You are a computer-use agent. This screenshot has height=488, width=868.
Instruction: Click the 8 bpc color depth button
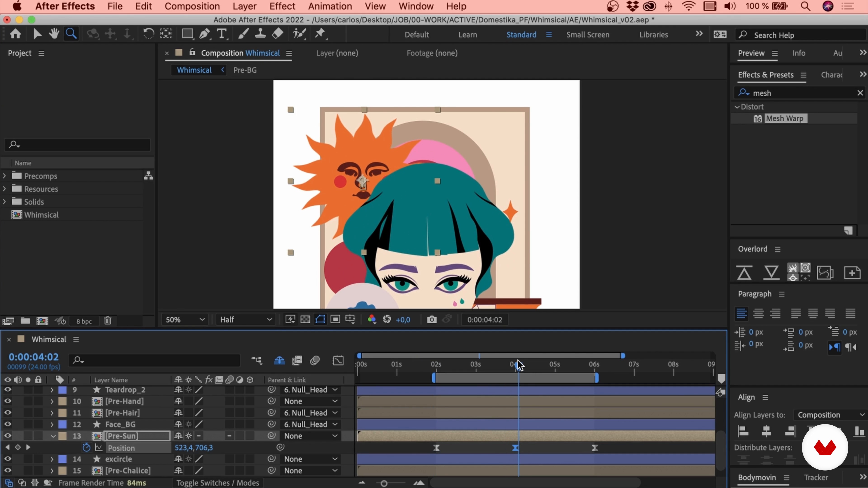[x=84, y=321]
